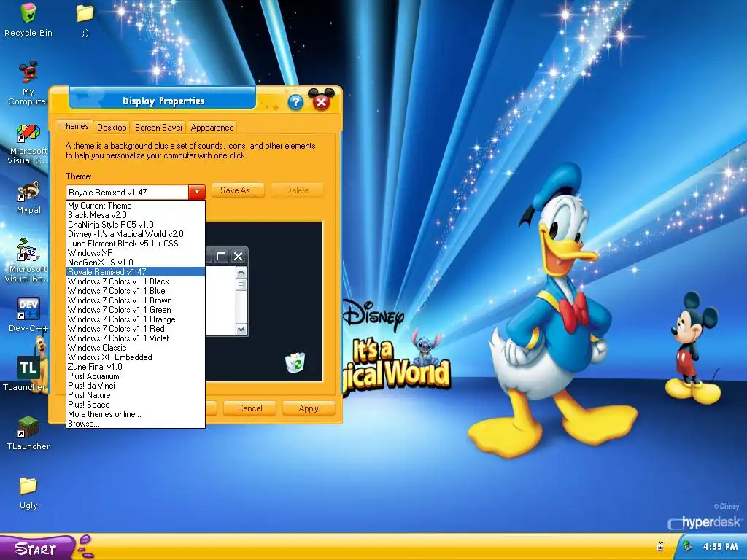Screen dimensions: 747x560
Task: Choose Windows XP Embedded theme
Action: coord(136,357)
